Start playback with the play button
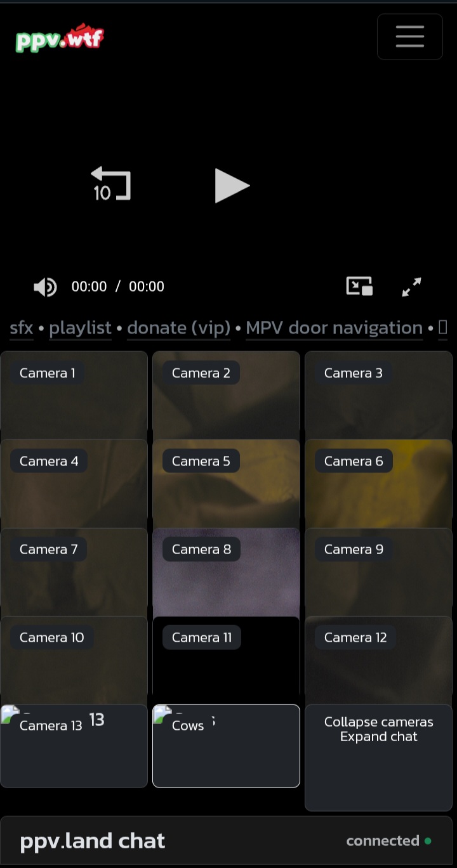 pyautogui.click(x=232, y=186)
